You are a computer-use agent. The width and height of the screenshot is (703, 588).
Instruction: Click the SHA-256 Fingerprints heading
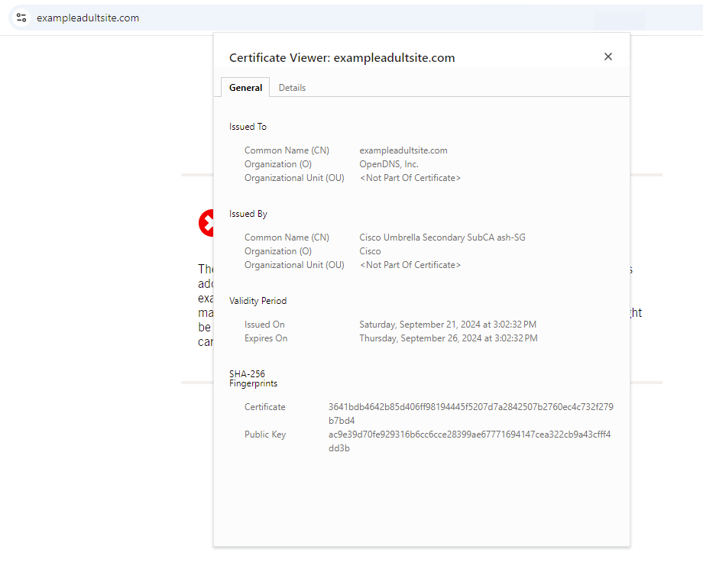(x=253, y=379)
